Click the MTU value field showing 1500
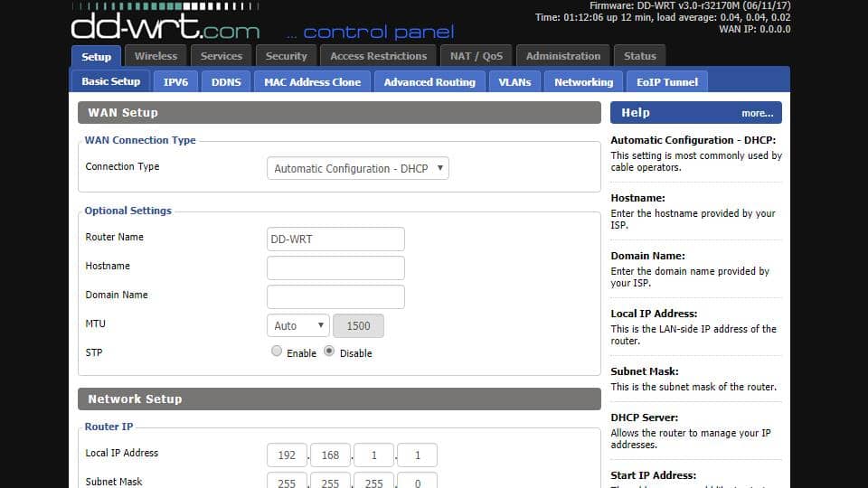 [x=358, y=326]
